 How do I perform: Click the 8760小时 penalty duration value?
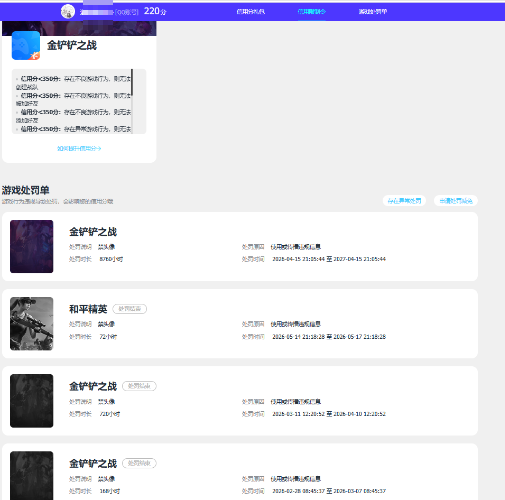(111, 259)
